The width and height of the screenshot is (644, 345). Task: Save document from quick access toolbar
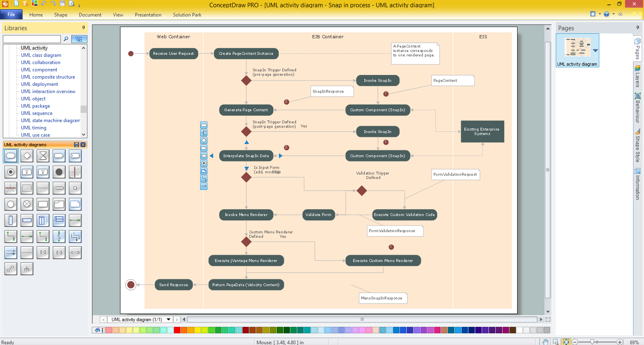click(x=62, y=4)
